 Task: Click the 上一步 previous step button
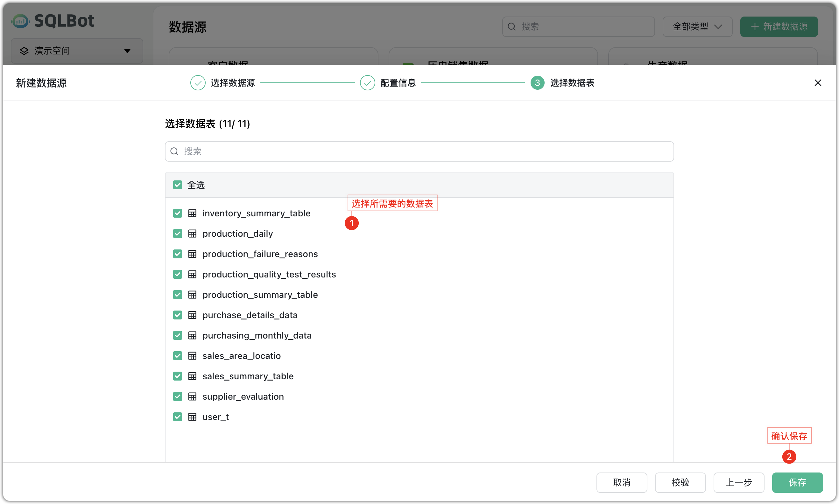point(738,483)
